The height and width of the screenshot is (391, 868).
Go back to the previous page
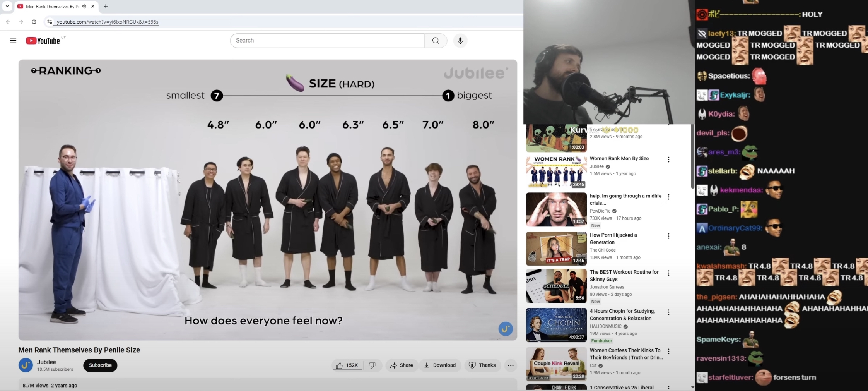[x=8, y=22]
